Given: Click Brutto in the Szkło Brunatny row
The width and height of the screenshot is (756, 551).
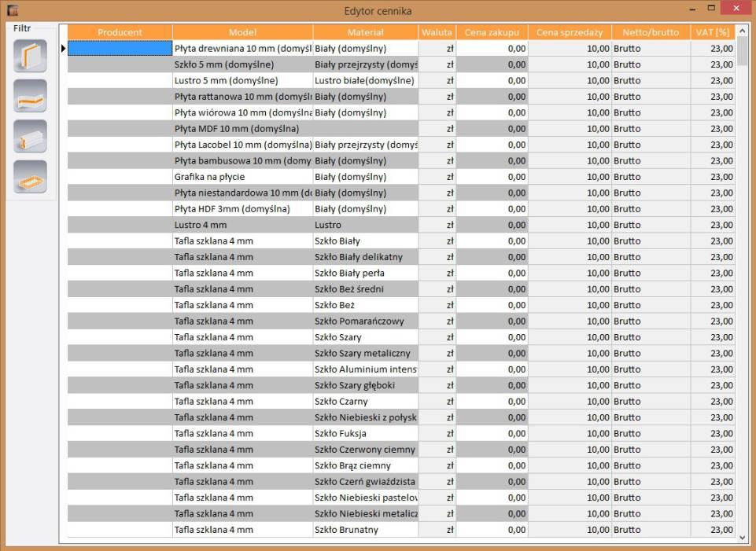Looking at the screenshot, I should click(x=651, y=530).
